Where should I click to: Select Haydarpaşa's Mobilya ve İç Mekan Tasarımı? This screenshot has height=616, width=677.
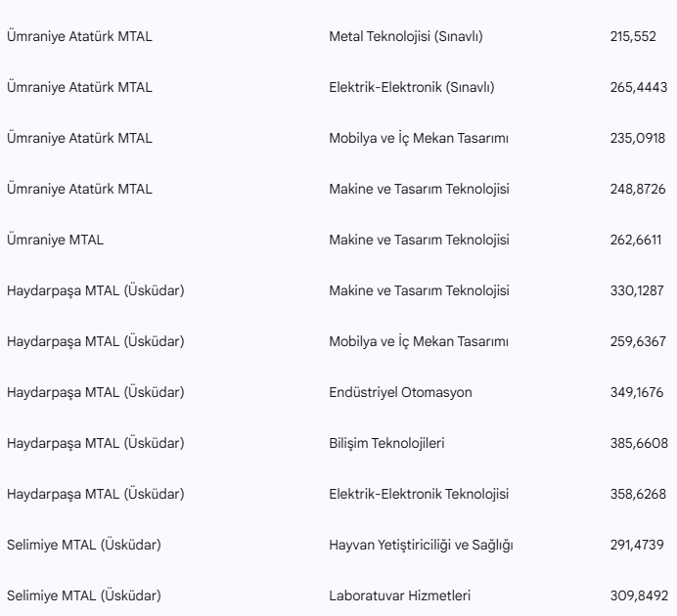(x=419, y=341)
